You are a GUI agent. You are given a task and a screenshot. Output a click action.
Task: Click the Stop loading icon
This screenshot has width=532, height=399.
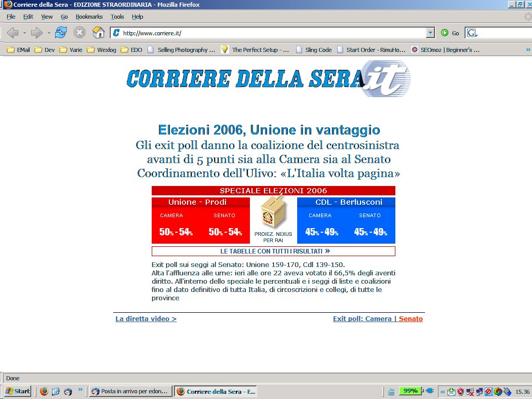pyautogui.click(x=79, y=33)
